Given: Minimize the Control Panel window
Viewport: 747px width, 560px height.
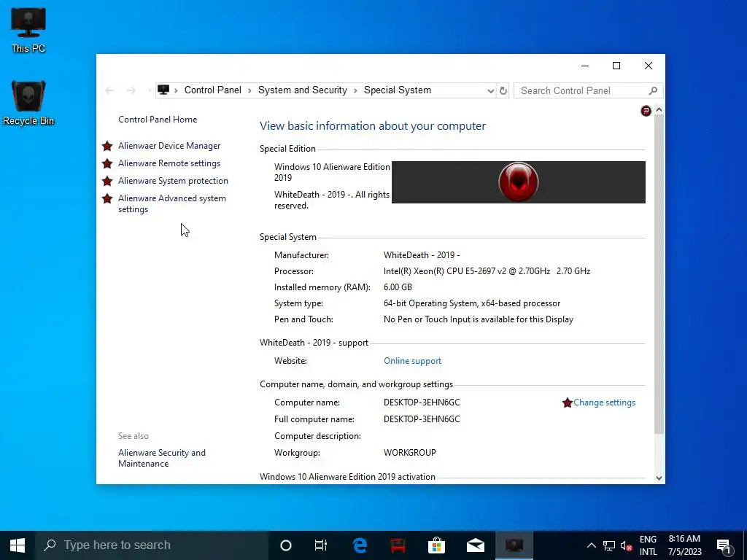Looking at the screenshot, I should click(x=585, y=66).
